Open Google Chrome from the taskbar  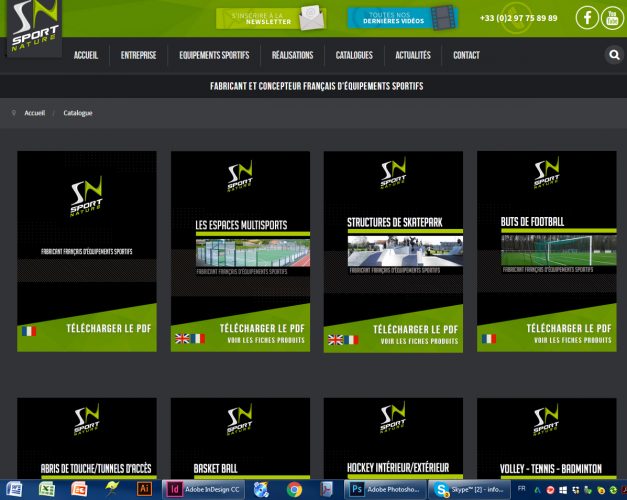[x=294, y=489]
